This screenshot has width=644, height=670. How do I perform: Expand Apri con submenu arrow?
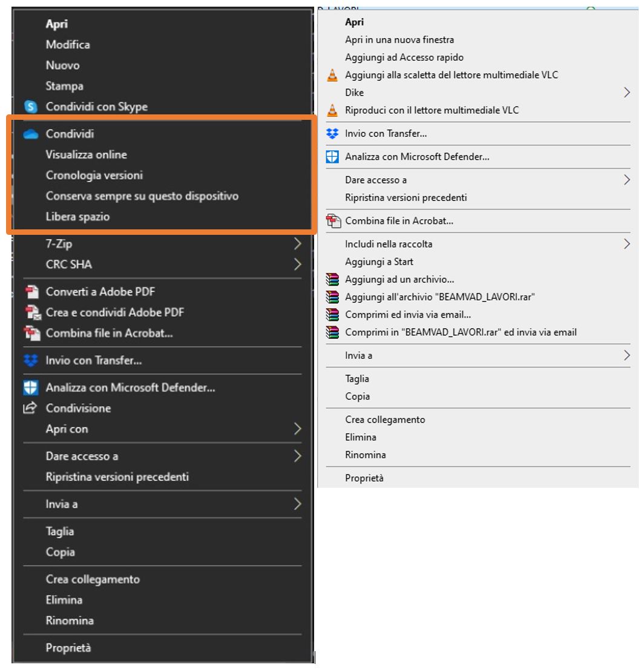point(297,429)
